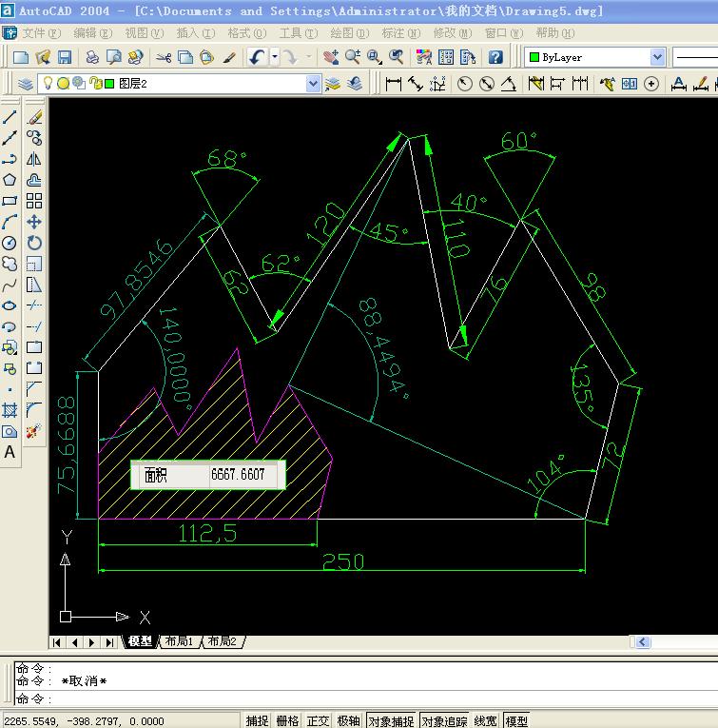Image resolution: width=718 pixels, height=728 pixels.
Task: Toggle 模型 model space button in status bar
Action: coord(516,721)
